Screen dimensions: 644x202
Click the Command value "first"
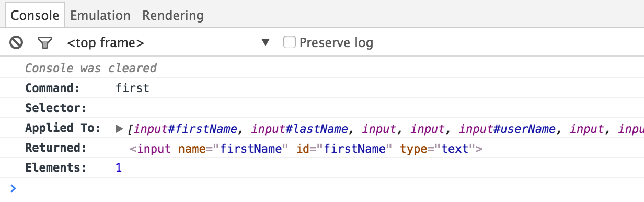[133, 88]
